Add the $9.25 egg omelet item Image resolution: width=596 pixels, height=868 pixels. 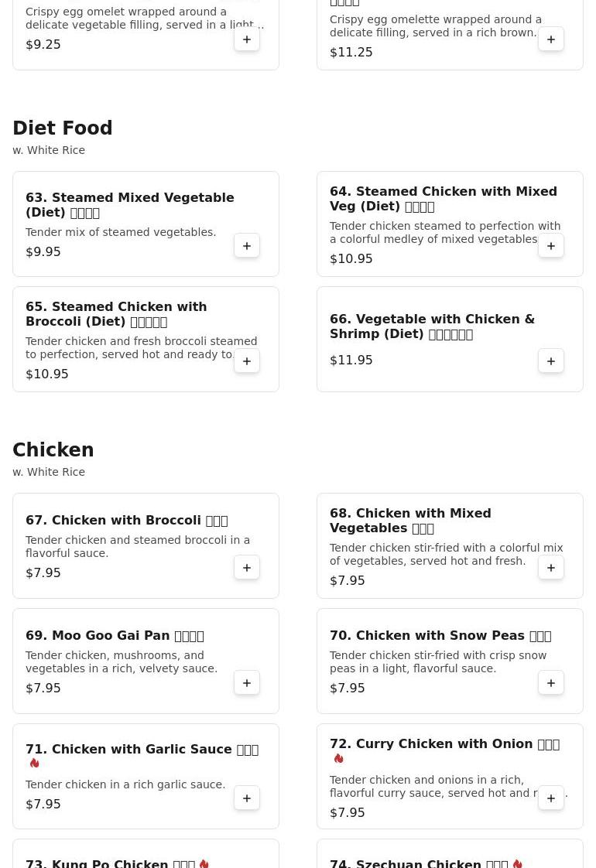coord(247,39)
